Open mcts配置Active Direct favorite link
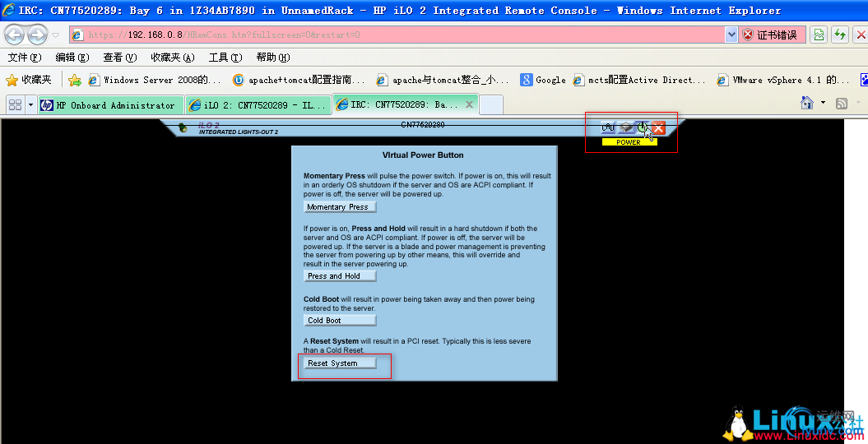The width and height of the screenshot is (868, 444). [639, 81]
